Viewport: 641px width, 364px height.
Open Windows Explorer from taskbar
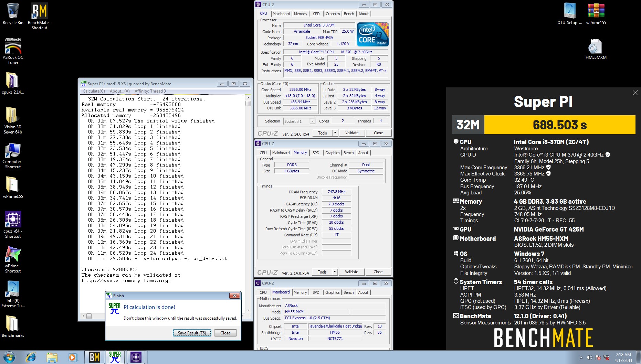[x=52, y=357]
